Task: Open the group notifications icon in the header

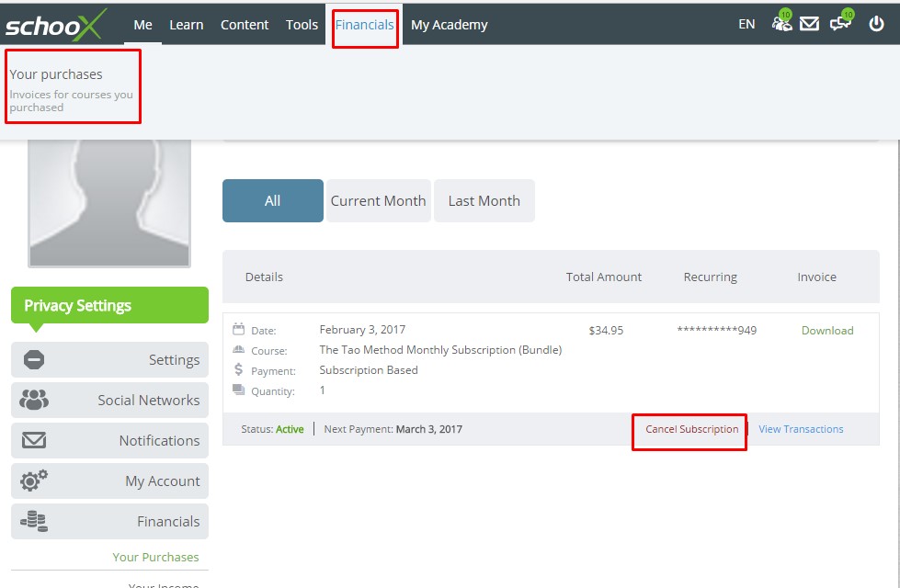Action: 781,22
